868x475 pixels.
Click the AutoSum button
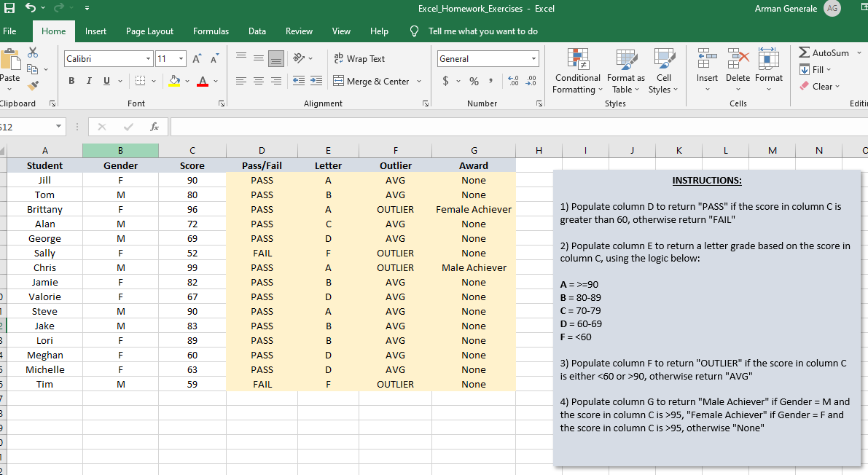coord(824,52)
